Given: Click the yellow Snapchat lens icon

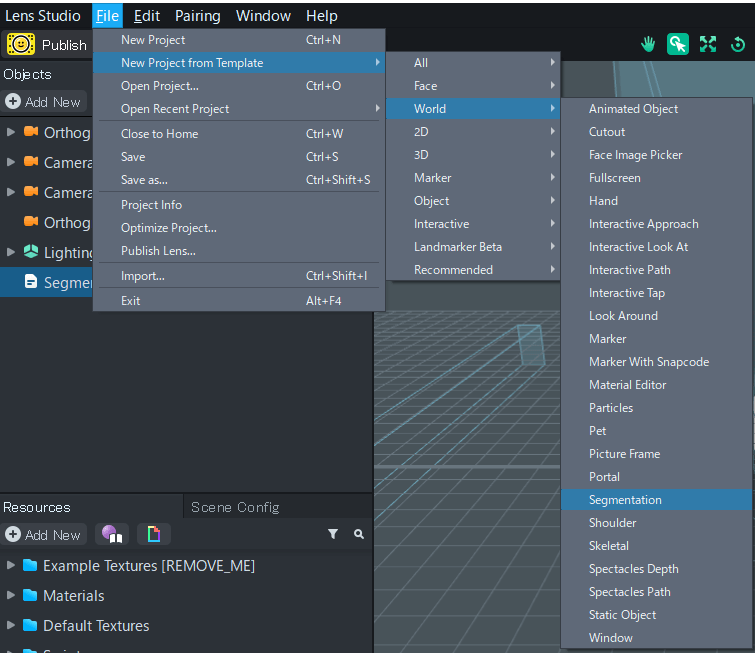Looking at the screenshot, I should (20, 45).
